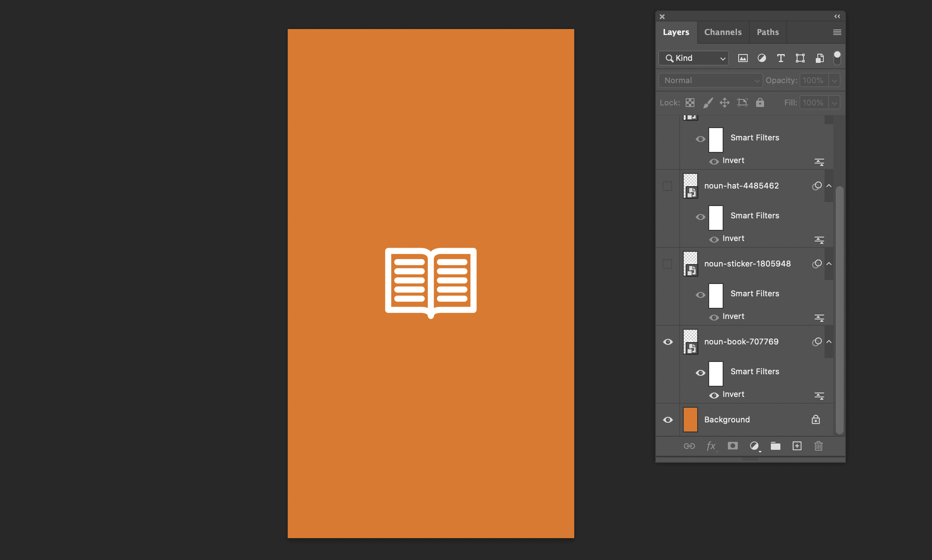Viewport: 932px width, 560px height.
Task: Open the Layers panel hamburger menu
Action: [837, 32]
